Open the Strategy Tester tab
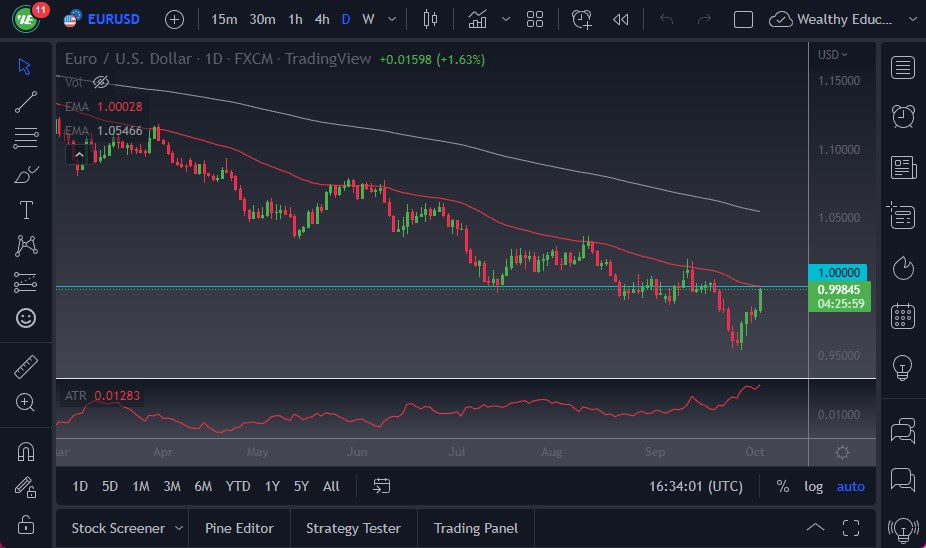 point(353,528)
